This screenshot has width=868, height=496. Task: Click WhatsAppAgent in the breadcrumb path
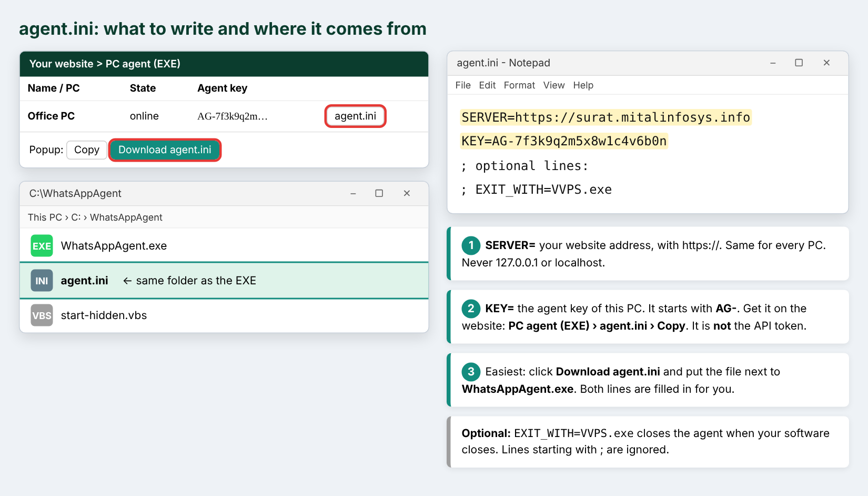coord(126,217)
